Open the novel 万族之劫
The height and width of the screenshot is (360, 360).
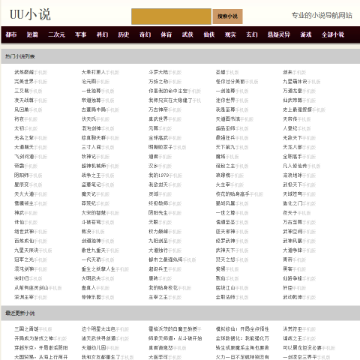click(x=158, y=82)
